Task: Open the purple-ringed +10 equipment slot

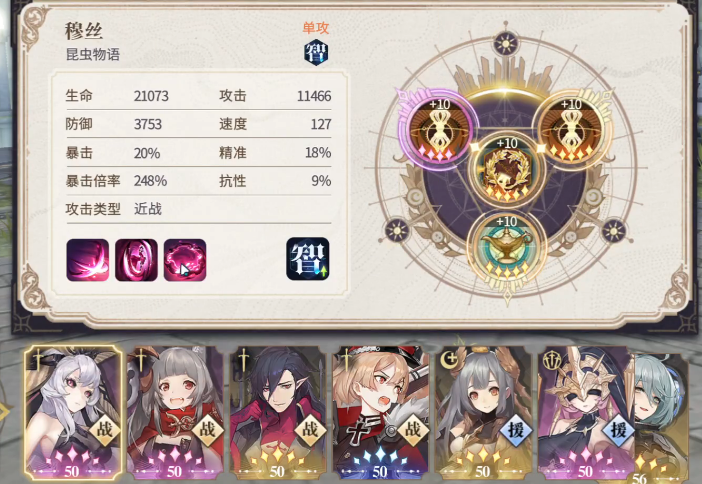Action: coord(440,128)
